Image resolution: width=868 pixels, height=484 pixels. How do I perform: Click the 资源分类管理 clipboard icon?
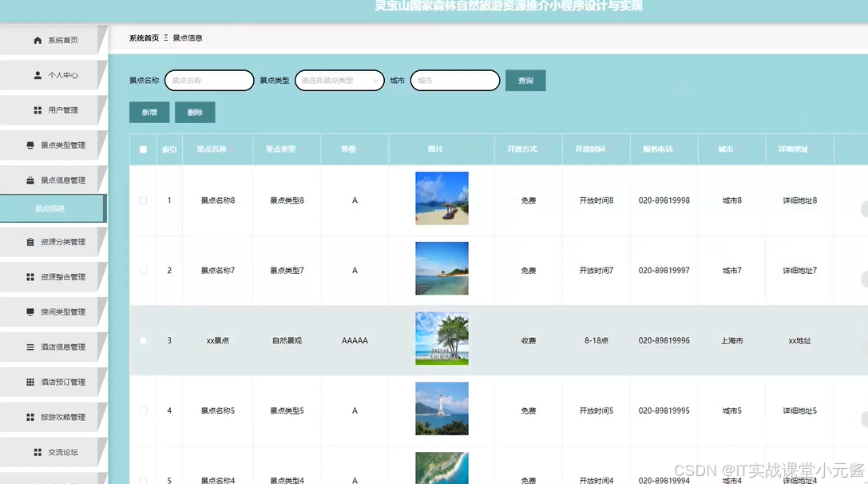pos(30,242)
